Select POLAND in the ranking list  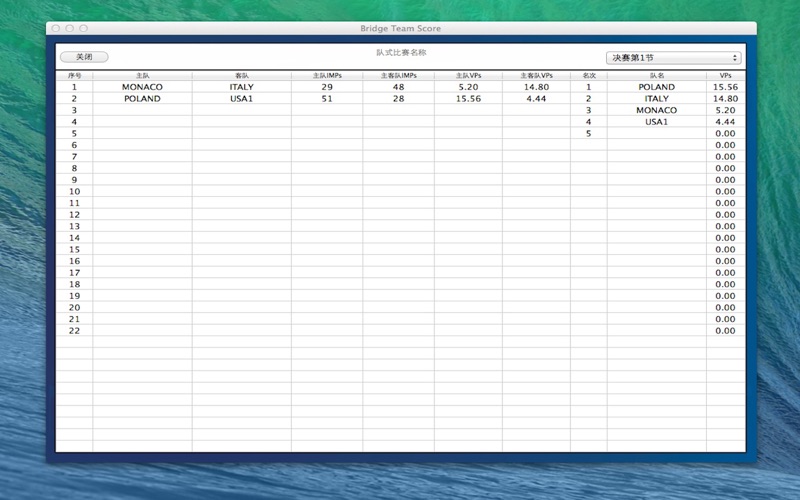[656, 87]
